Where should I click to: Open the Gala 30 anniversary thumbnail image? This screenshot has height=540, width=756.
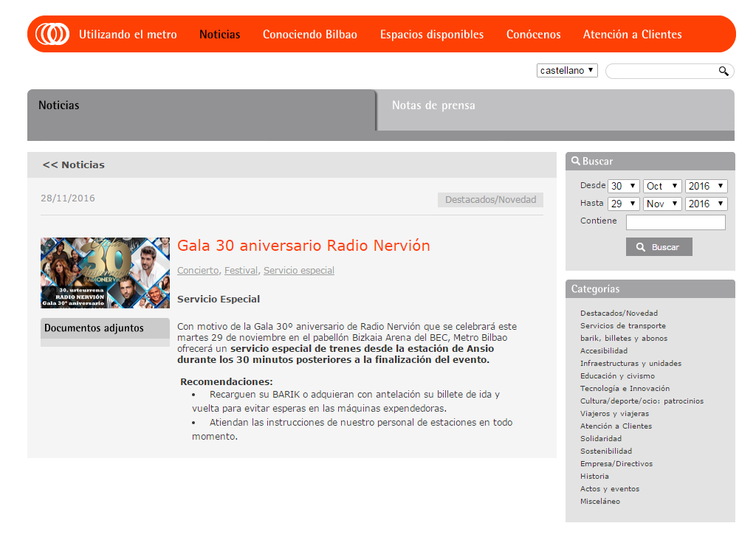(105, 273)
